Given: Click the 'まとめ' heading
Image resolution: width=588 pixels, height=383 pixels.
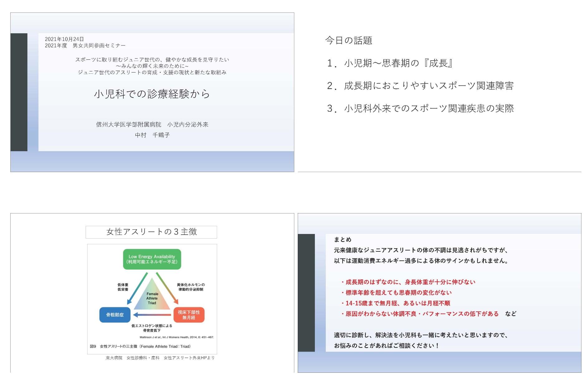Looking at the screenshot, I should click(x=343, y=240).
